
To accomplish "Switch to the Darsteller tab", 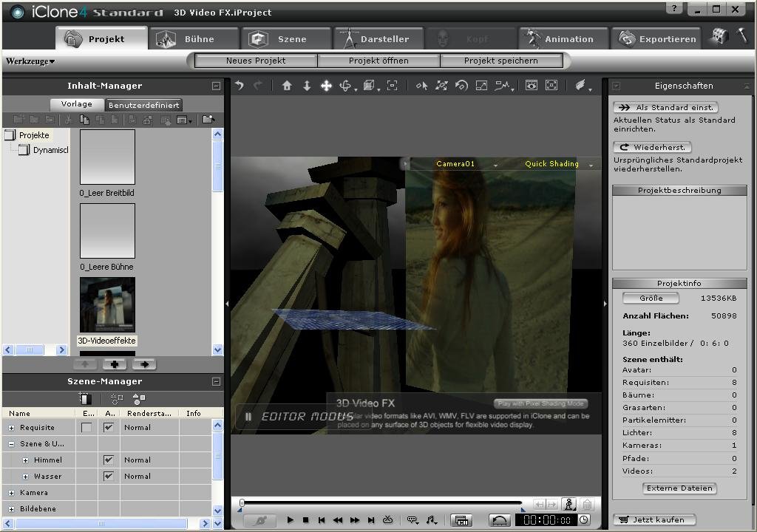I will tap(379, 38).
